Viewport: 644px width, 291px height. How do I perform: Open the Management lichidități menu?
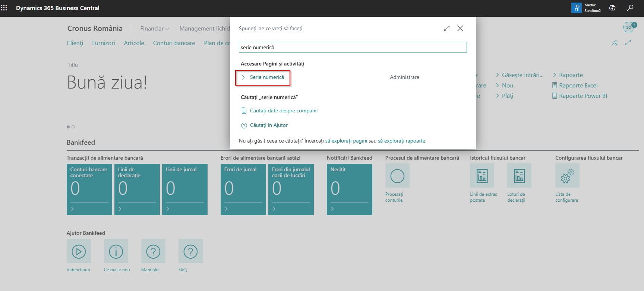coord(205,29)
